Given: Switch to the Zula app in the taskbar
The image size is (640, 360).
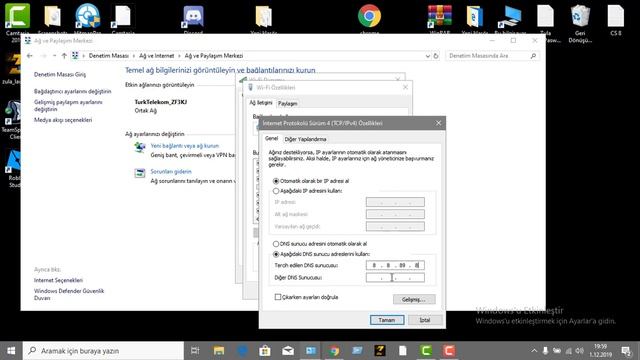Looking at the screenshot, I should (x=380, y=351).
